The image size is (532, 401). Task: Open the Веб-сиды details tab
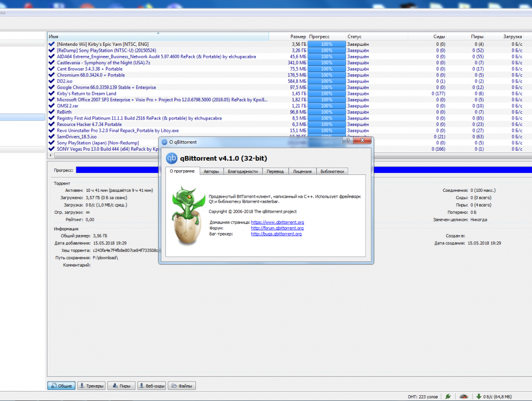(x=152, y=386)
